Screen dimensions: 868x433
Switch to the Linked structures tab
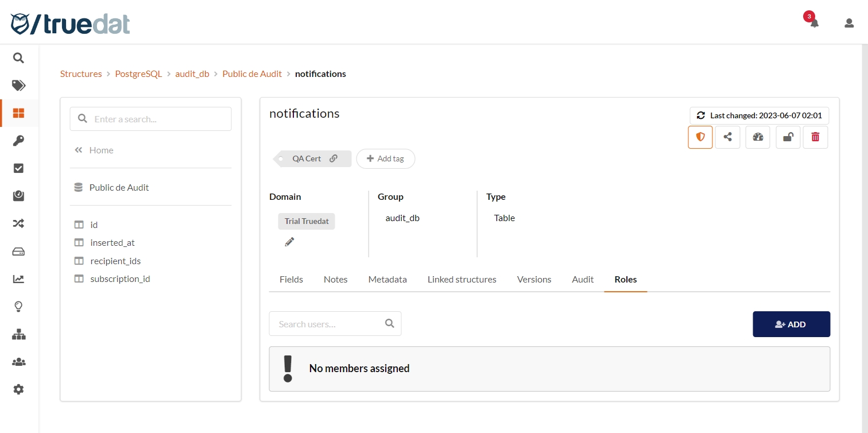462,279
